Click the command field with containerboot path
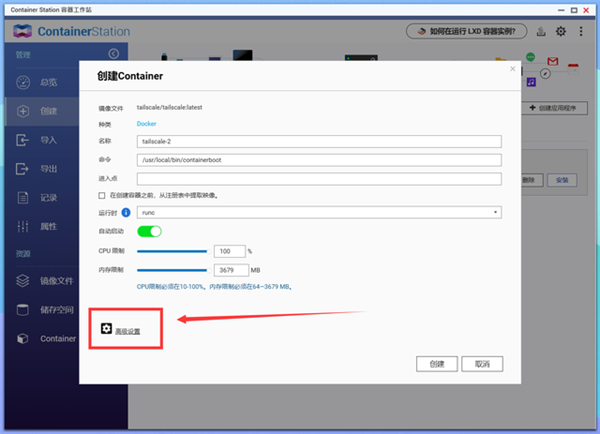This screenshot has width=600, height=434. 319,160
